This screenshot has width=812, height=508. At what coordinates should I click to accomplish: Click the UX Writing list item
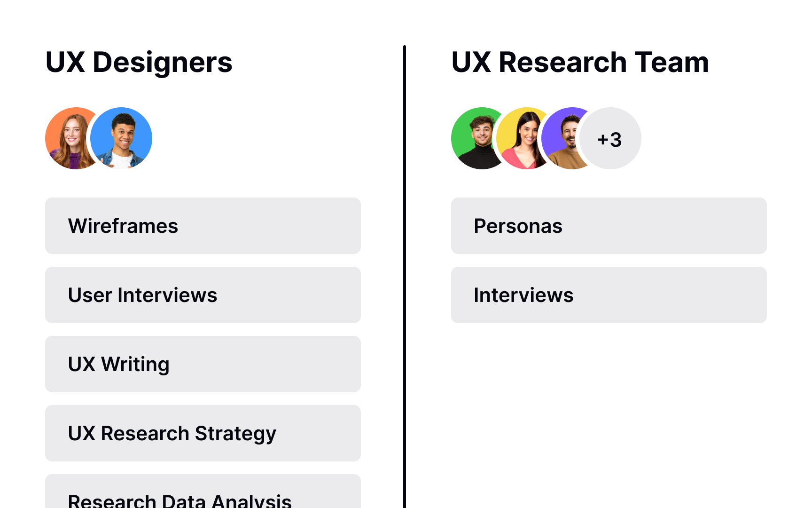click(203, 364)
